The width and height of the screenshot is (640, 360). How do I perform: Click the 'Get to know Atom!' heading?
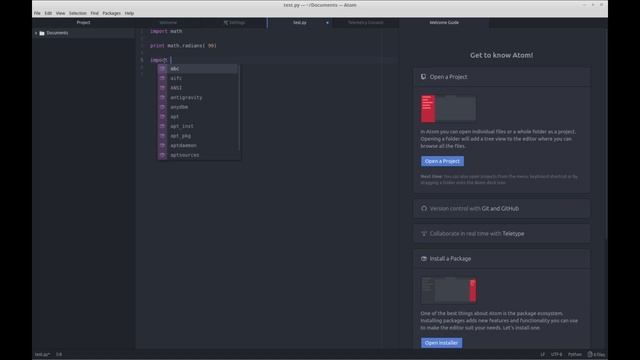click(x=501, y=55)
